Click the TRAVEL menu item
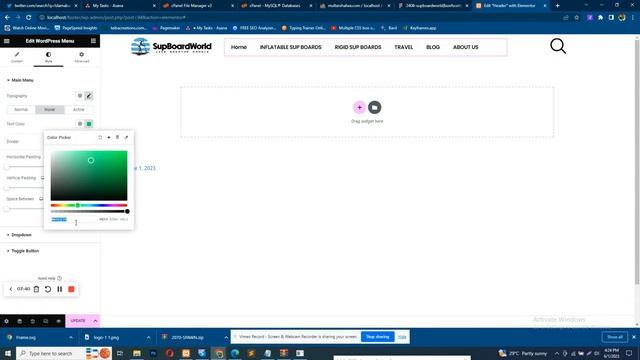 (404, 47)
